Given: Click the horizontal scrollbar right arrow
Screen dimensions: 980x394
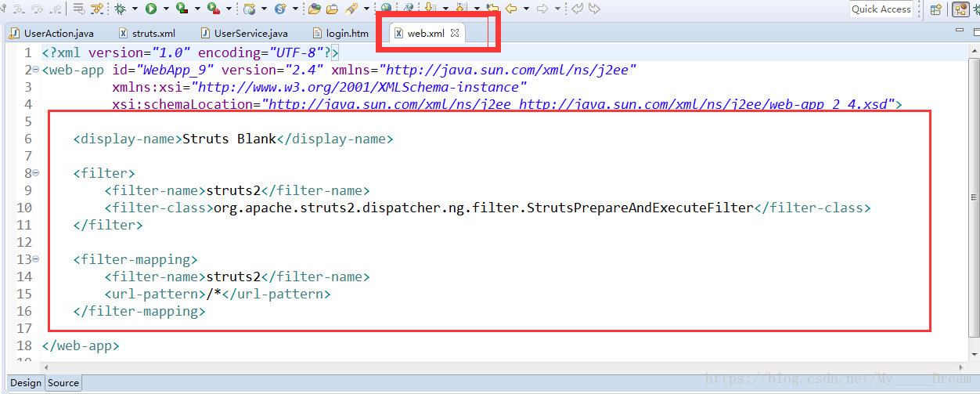Looking at the screenshot, I should [x=963, y=367].
